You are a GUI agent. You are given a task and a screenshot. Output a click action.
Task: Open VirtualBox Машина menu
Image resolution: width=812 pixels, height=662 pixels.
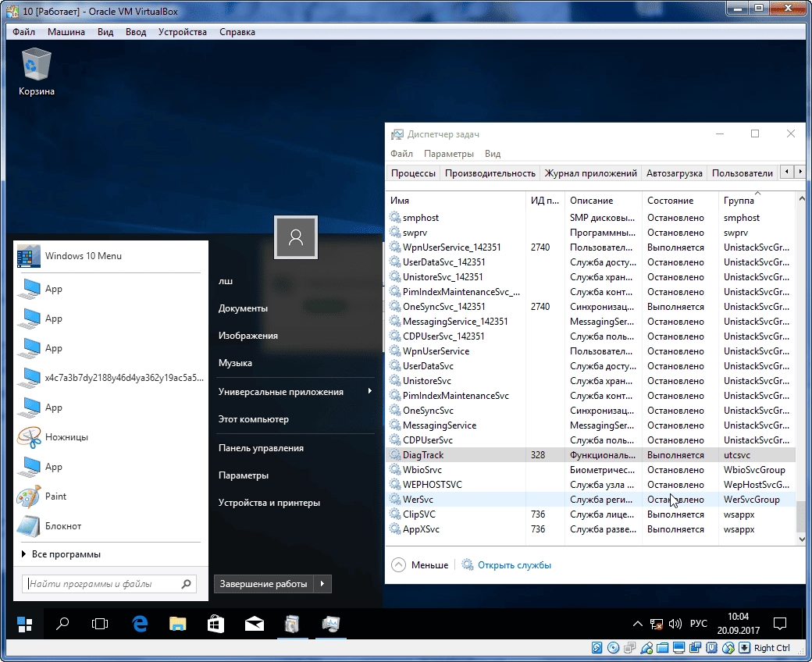tap(66, 32)
